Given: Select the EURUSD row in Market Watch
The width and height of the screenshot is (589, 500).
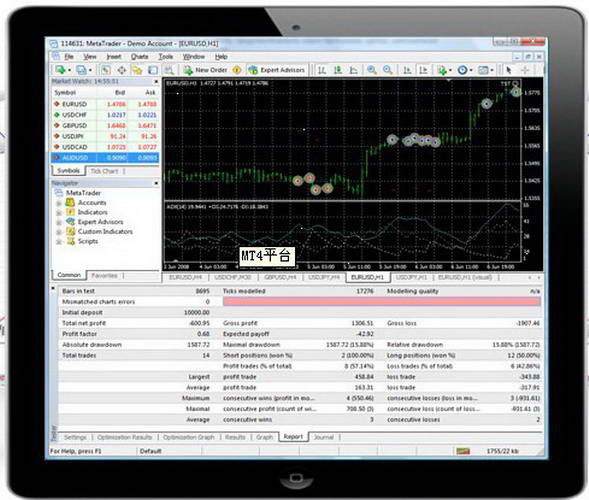Looking at the screenshot, I should pyautogui.click(x=105, y=104).
